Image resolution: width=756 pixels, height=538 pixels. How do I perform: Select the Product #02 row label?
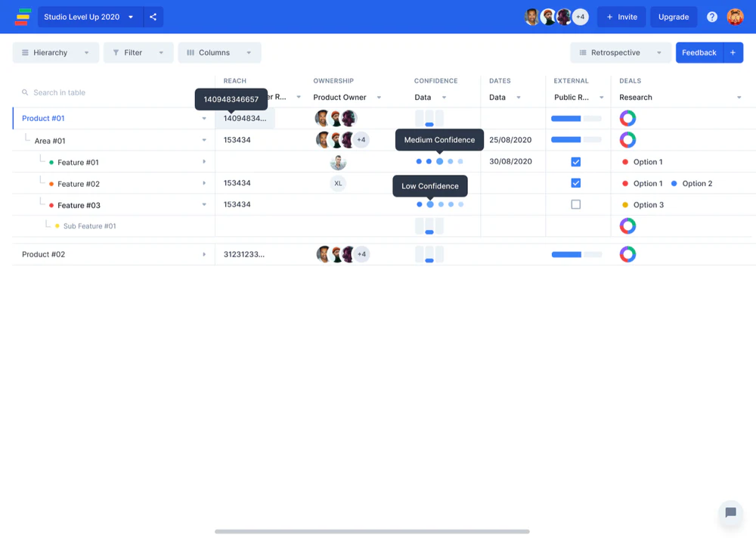pos(43,254)
